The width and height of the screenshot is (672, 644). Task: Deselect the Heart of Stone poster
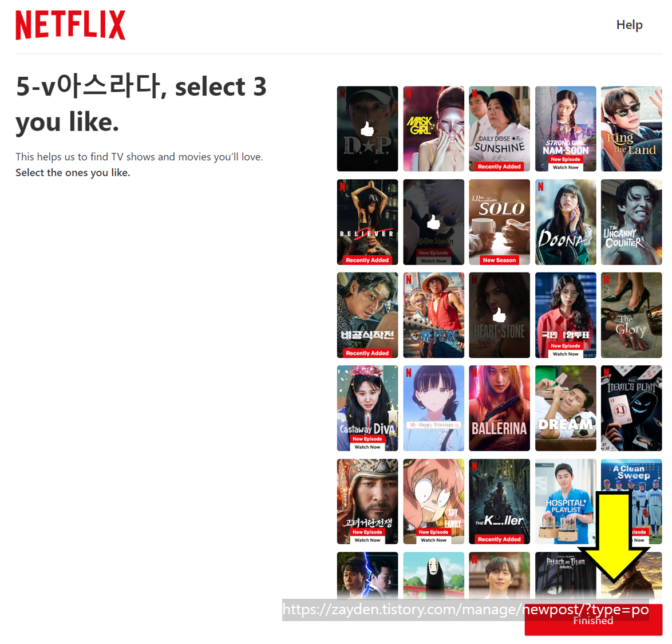pyautogui.click(x=499, y=315)
